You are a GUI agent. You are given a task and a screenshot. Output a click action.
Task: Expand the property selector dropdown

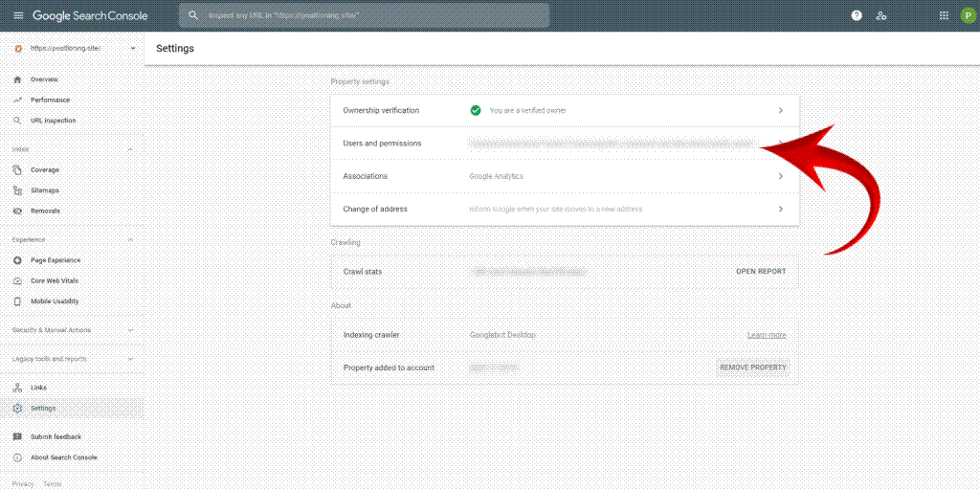133,48
